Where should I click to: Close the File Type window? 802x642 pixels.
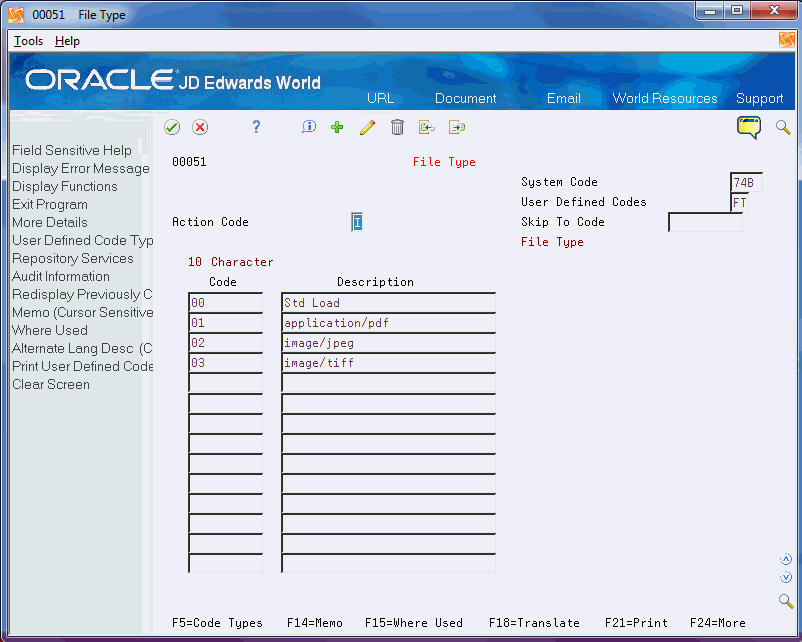click(x=774, y=10)
